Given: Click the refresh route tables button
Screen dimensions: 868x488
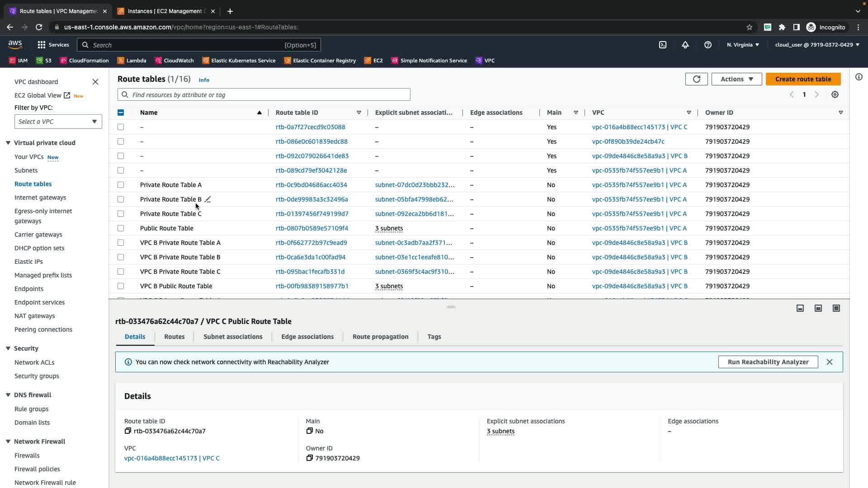Looking at the screenshot, I should pyautogui.click(x=696, y=79).
